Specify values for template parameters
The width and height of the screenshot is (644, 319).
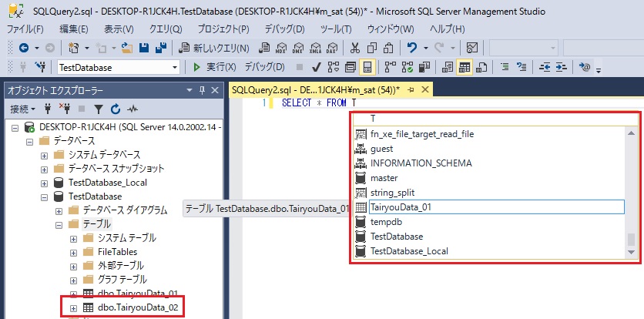585,67
